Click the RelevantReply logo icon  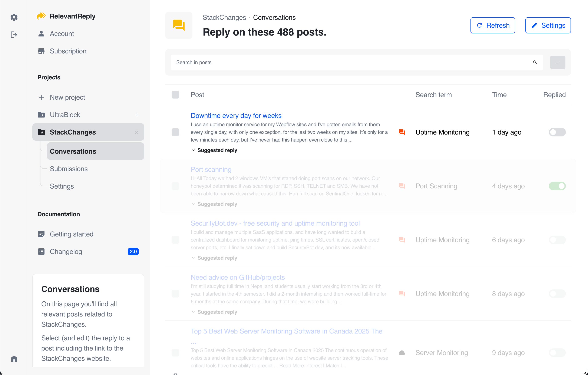[41, 16]
